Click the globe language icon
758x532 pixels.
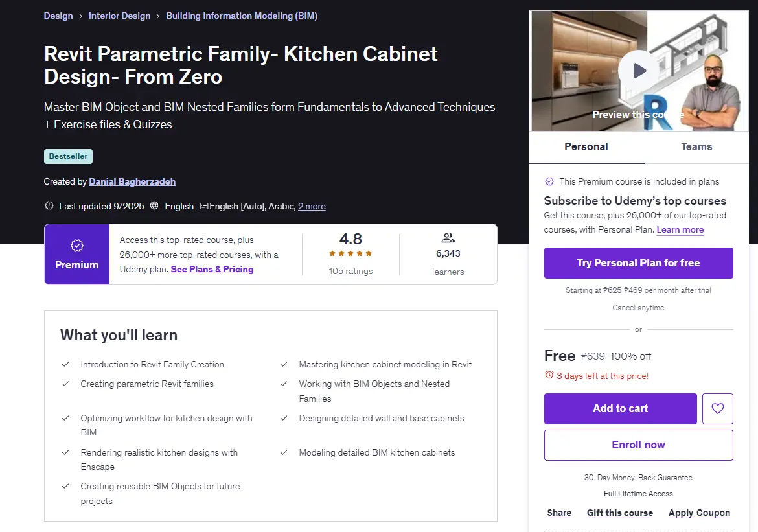coord(154,205)
